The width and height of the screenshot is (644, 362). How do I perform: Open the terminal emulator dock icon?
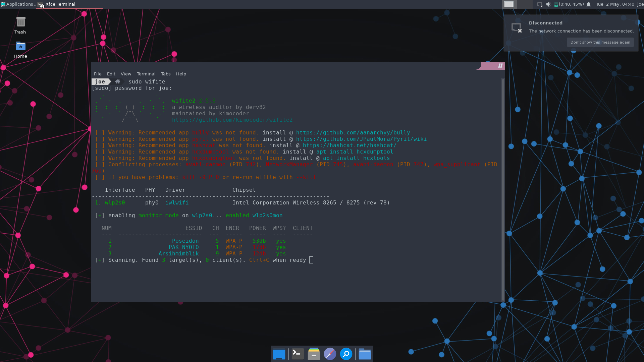(x=298, y=354)
